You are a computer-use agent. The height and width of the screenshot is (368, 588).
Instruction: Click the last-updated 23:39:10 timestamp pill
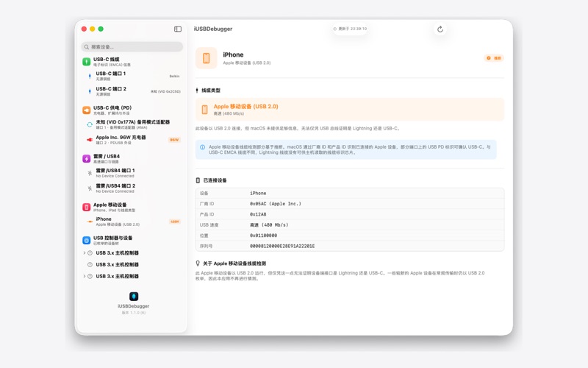[x=351, y=29]
